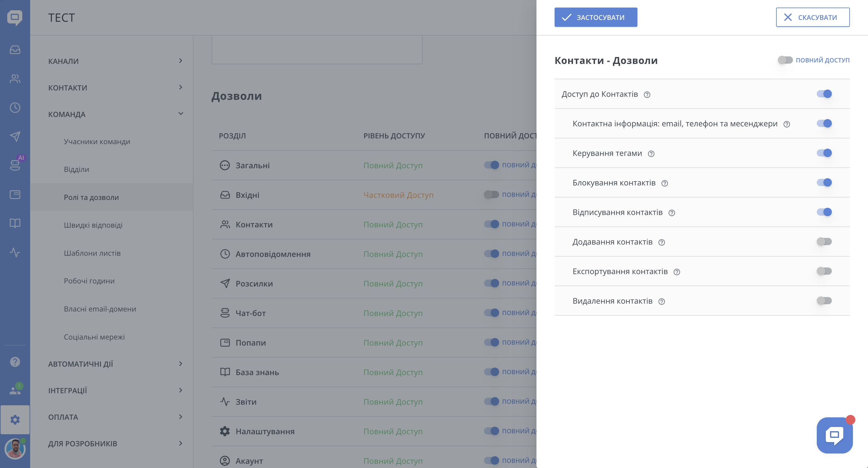Click the reports pulse icon in sidebar
The image size is (868, 468).
[15, 252]
